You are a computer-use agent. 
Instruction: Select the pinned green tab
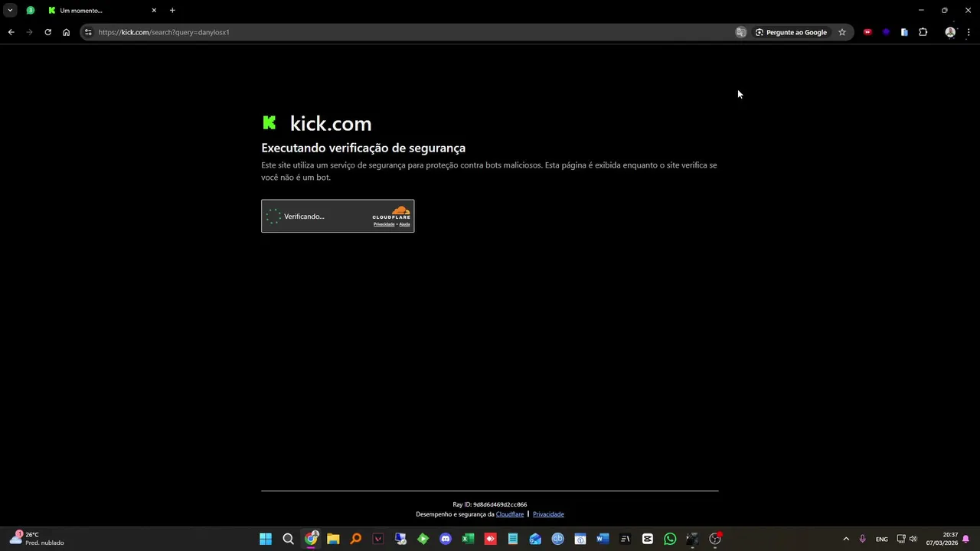pos(31,10)
